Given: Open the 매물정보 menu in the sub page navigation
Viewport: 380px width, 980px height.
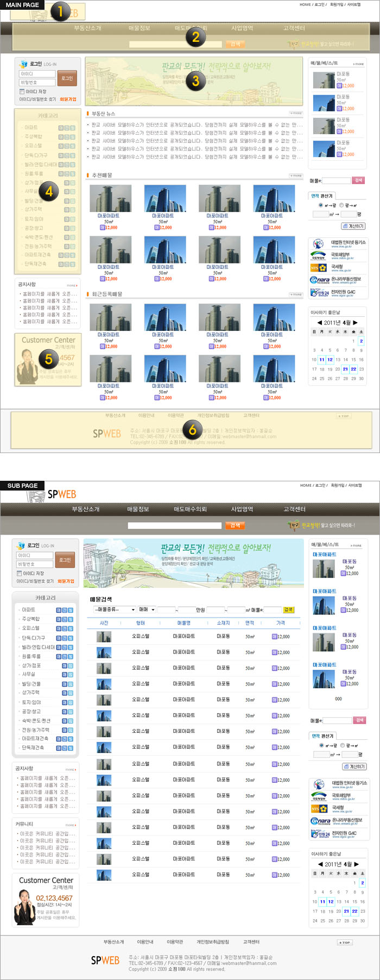Looking at the screenshot, I should tap(138, 509).
